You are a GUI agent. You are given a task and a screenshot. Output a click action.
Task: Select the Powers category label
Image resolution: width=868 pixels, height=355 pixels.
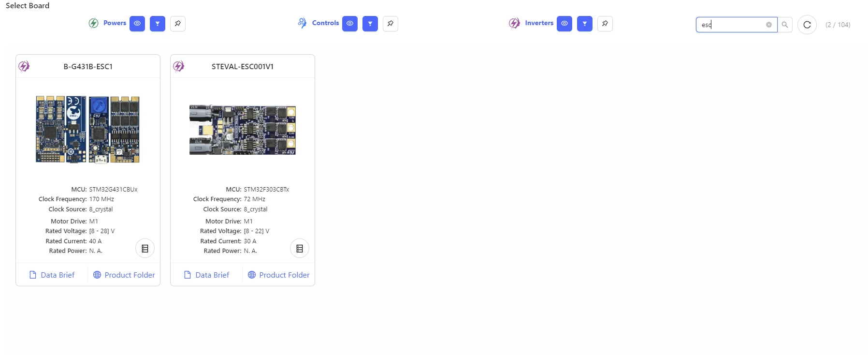click(115, 23)
